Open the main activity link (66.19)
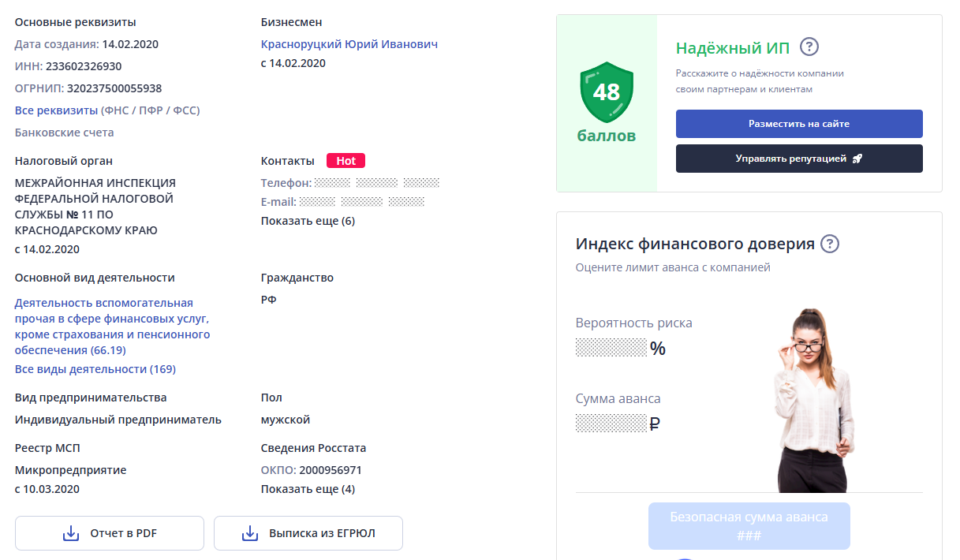The image size is (960, 560). click(x=112, y=327)
